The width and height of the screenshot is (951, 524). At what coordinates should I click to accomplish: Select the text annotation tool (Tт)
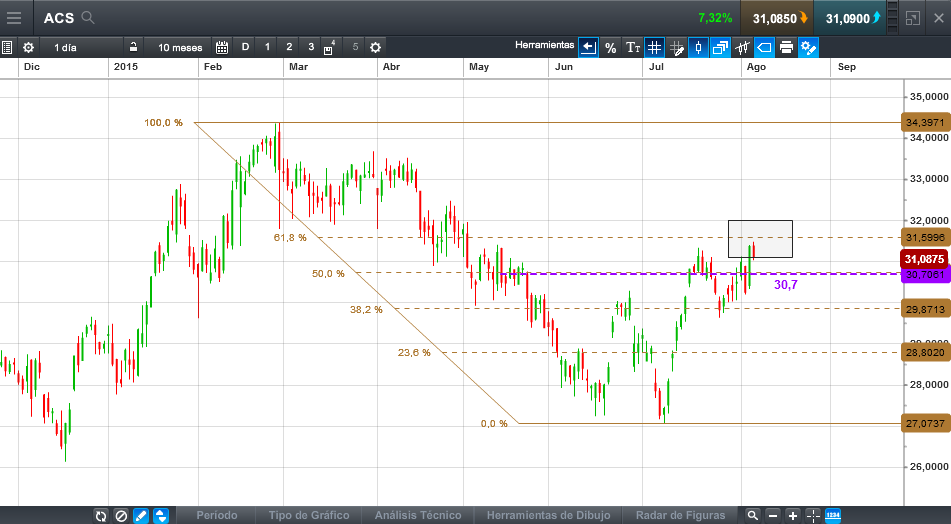632,47
